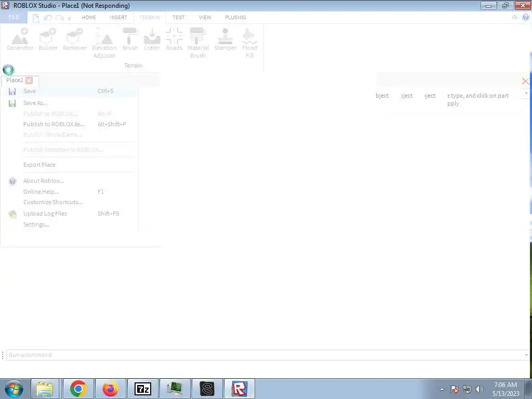The width and height of the screenshot is (532, 399).
Task: Switch to the TERRAIN ribbon tab
Action: click(x=150, y=17)
